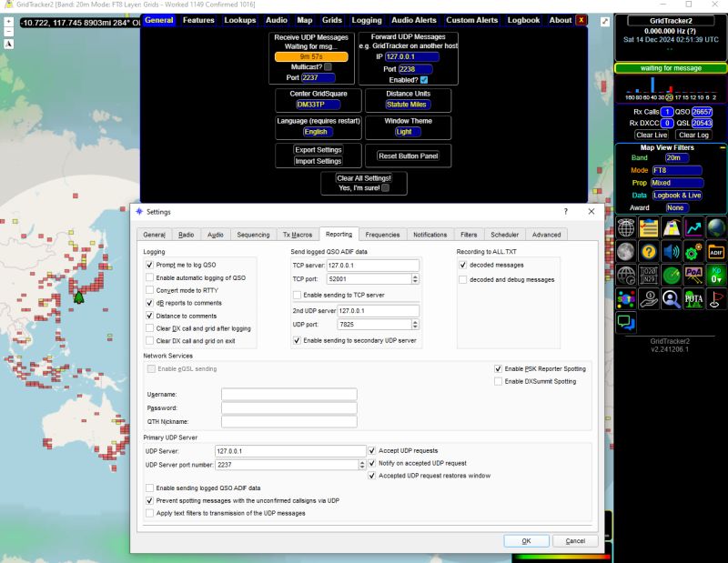Viewport: 728px width, 563px height.
Task: Open the green gears settings icon
Action: pos(693,252)
